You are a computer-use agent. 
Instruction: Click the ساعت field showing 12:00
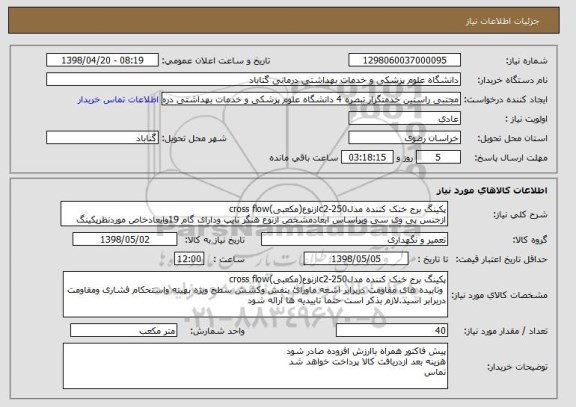(189, 259)
